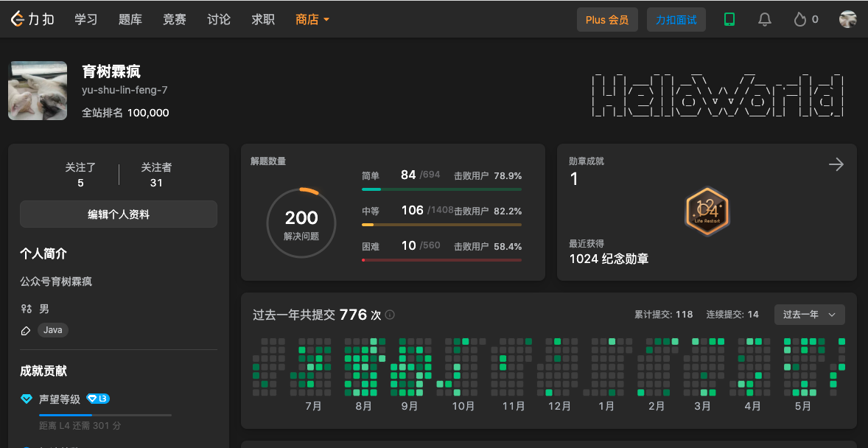Click the 简单 84 /694 count
Viewport: 868px width, 448px height.
420,175
